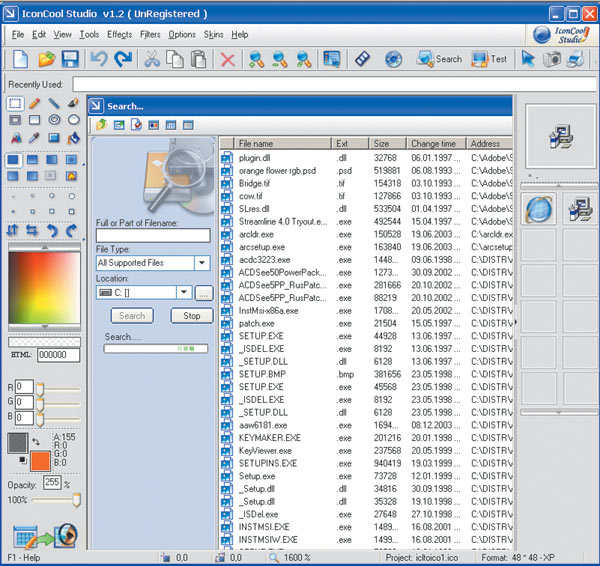Click the film strip icon in toolbar
Screen dimensions: 600x566
tap(362, 59)
